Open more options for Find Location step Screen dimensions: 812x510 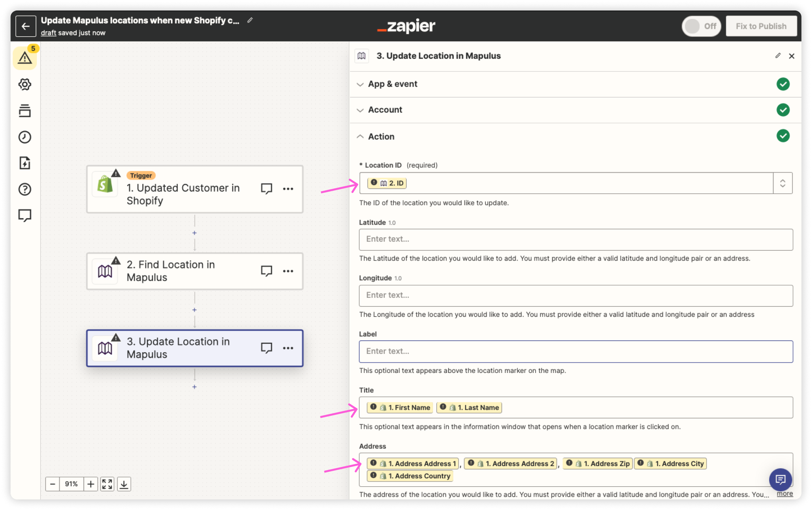click(x=288, y=271)
